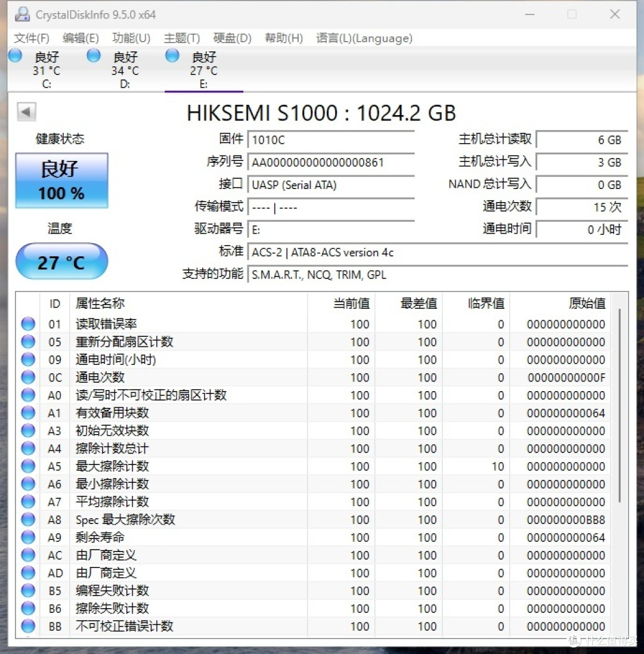The image size is (644, 654).
Task: Close the CrystalDiskInfo window
Action: coord(615,14)
